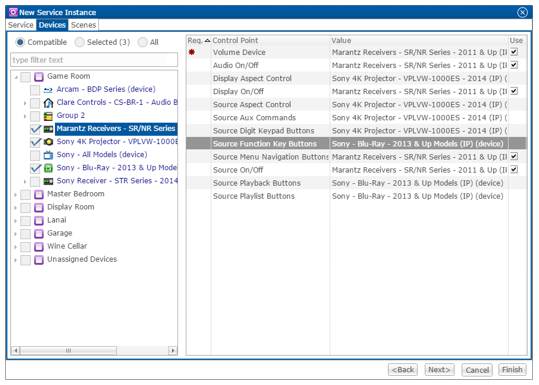Click the Clare Controls CS-BR-1 house icon
This screenshot has height=385, width=539.
point(48,103)
